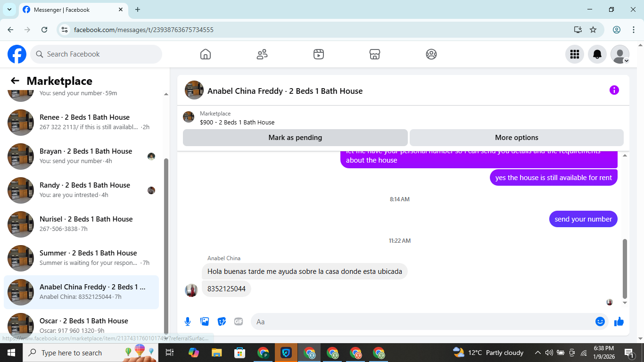Viewport: 644px width, 362px height.
Task: Click Anabel China's sender avatar beside messages
Action: pos(191,290)
